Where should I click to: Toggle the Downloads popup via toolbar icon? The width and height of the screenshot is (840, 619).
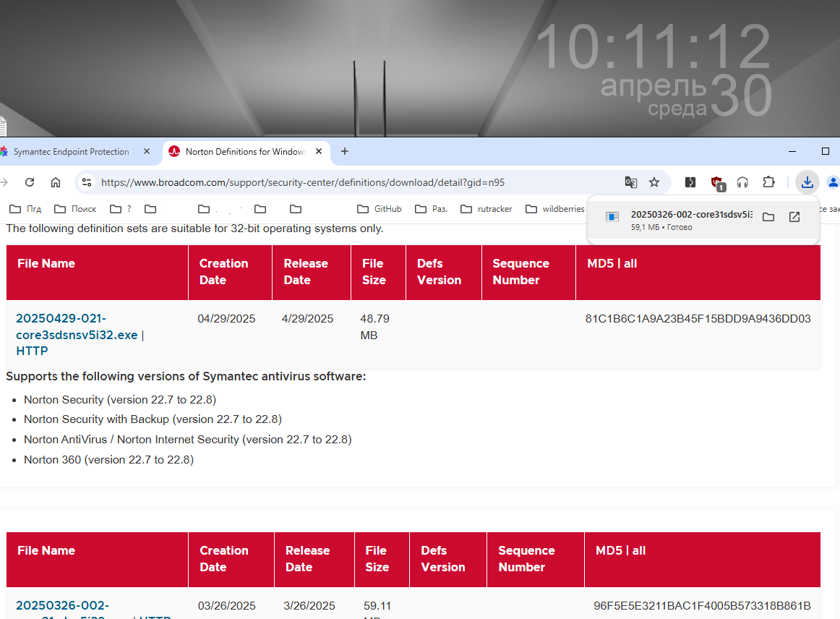[807, 182]
